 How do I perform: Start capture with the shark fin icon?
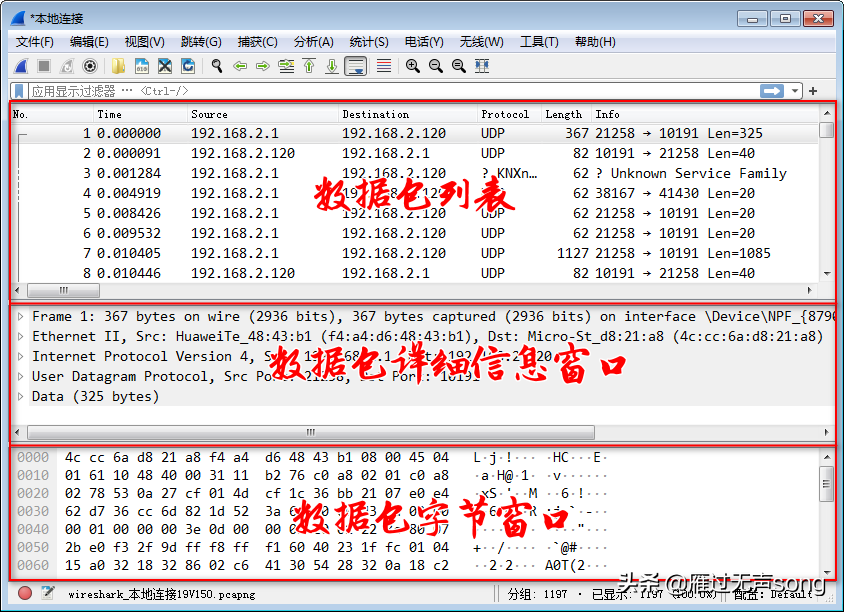[x=21, y=66]
